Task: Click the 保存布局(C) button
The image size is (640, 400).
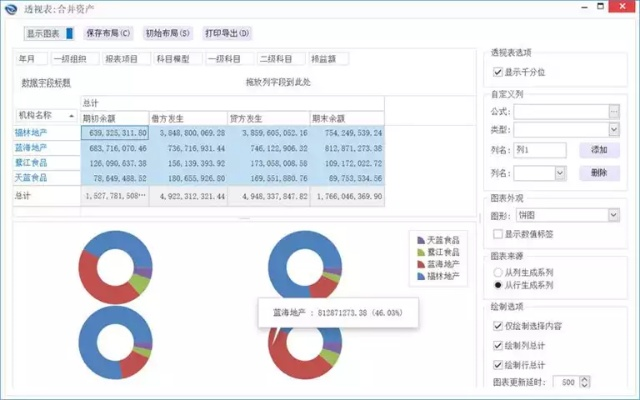Action: pyautogui.click(x=108, y=33)
